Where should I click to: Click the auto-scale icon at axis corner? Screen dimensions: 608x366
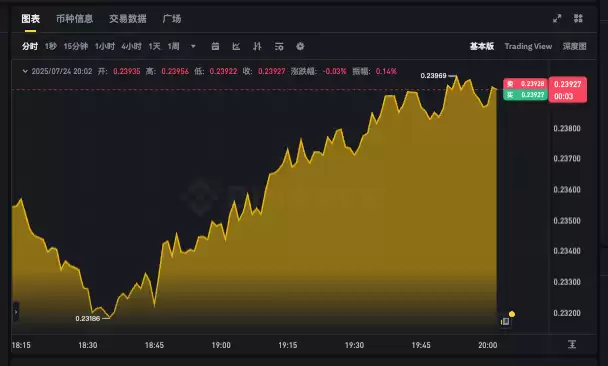point(572,344)
